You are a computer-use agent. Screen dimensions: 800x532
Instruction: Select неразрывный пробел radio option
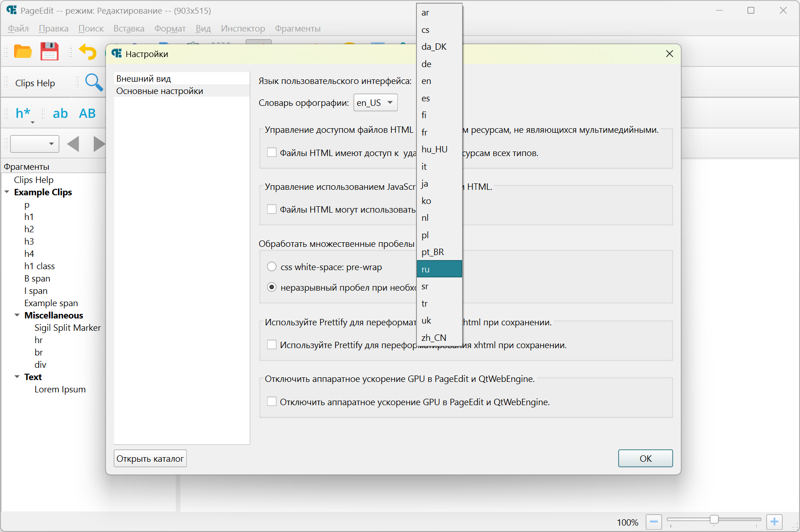point(272,287)
